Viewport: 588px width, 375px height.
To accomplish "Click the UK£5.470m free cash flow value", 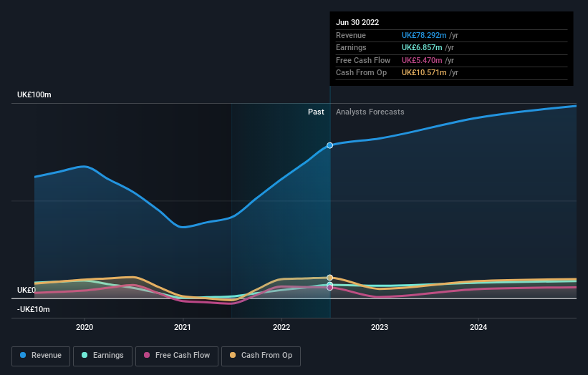I will point(422,60).
